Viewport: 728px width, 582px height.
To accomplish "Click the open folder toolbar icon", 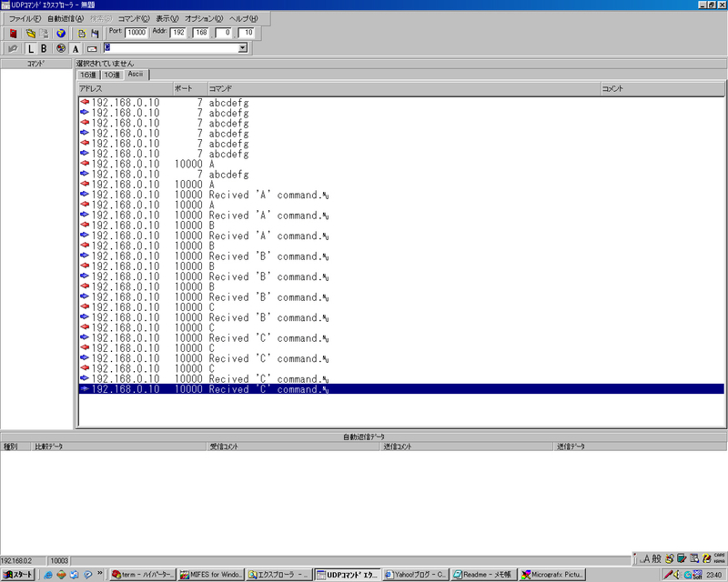I will click(x=31, y=34).
